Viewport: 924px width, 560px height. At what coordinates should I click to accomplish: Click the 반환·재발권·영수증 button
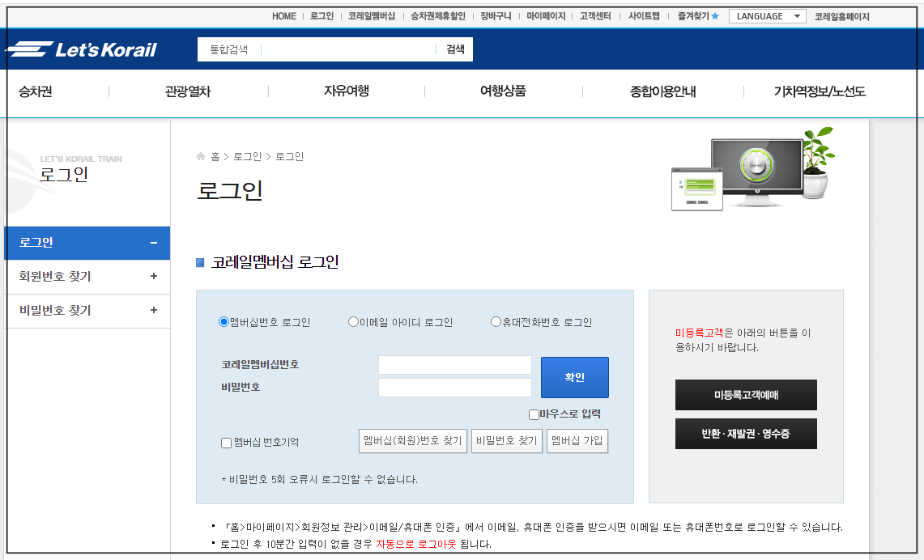746,434
